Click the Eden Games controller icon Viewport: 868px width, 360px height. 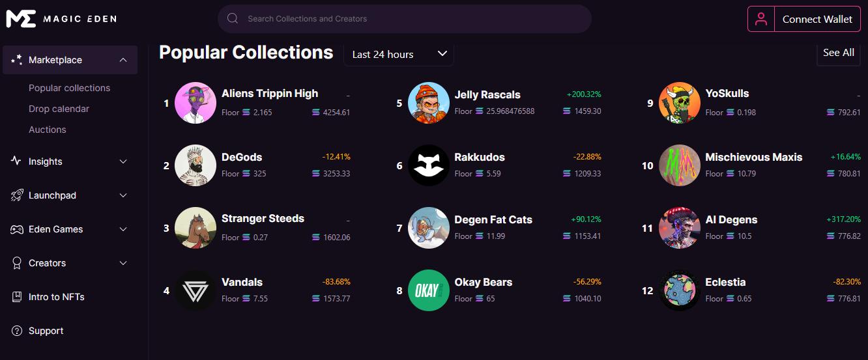pyautogui.click(x=17, y=229)
